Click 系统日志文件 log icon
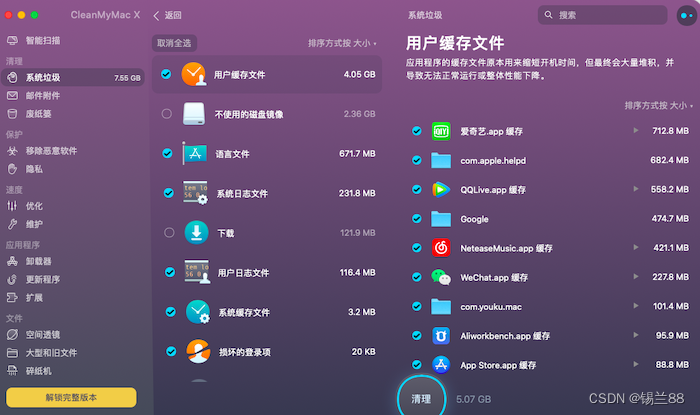The width and height of the screenshot is (700, 415). 196,193
